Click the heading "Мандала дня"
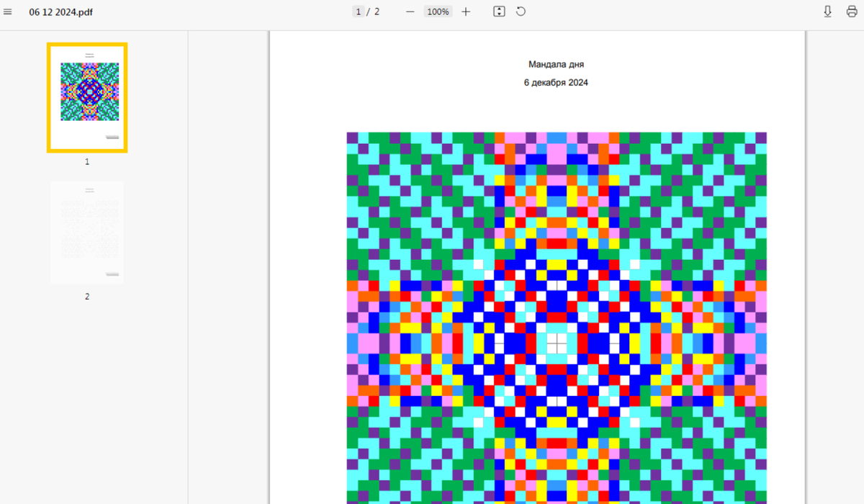 (x=556, y=65)
